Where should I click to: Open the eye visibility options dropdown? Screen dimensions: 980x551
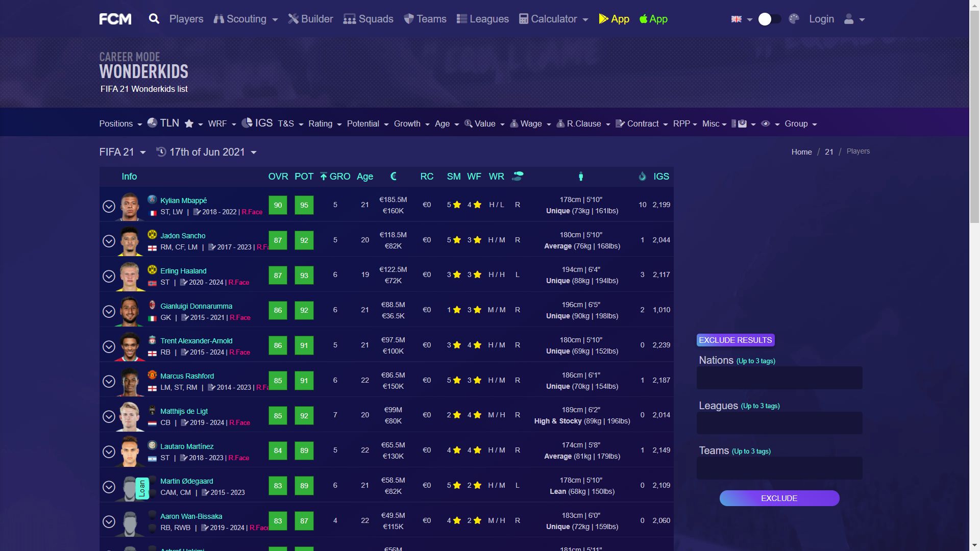point(770,123)
